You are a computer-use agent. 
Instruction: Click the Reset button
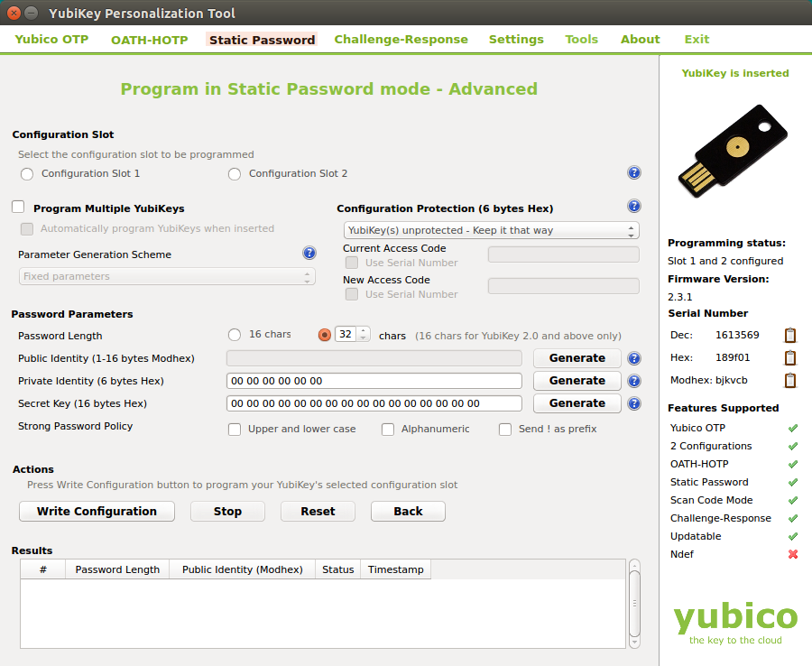click(318, 511)
